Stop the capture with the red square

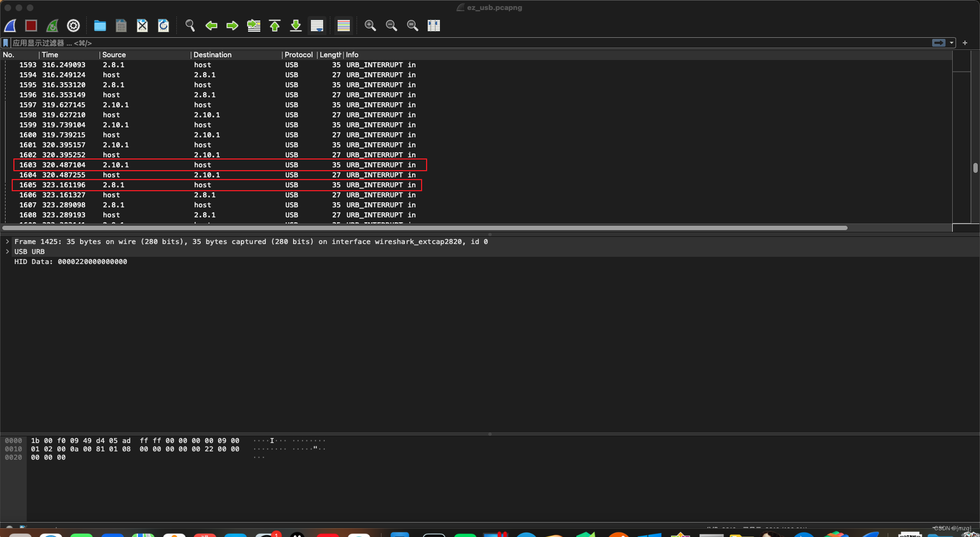click(x=31, y=26)
